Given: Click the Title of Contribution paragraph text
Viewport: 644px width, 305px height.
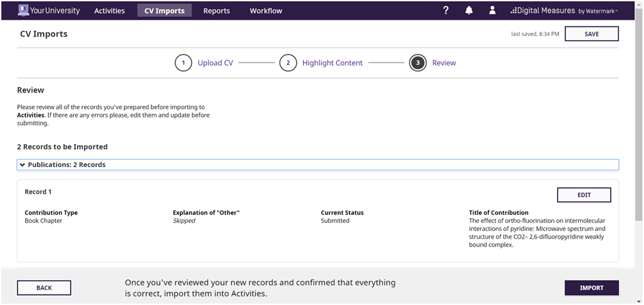Looking at the screenshot, I should pyautogui.click(x=537, y=233).
